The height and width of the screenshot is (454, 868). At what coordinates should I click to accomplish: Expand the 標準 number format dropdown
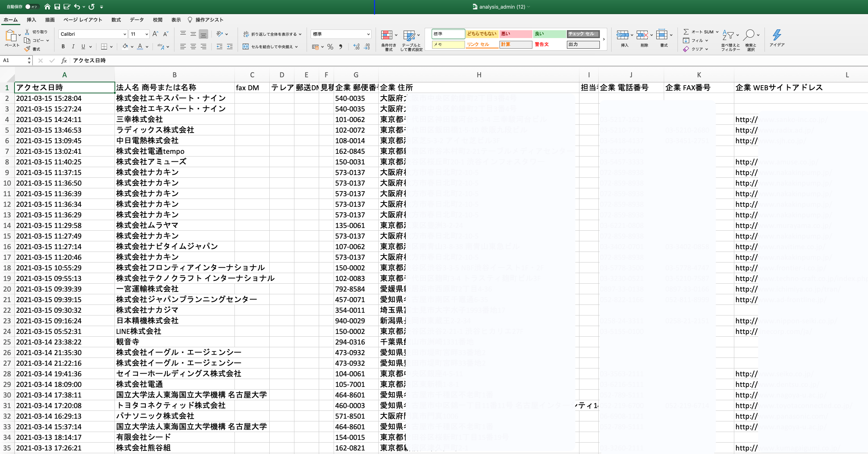point(368,34)
